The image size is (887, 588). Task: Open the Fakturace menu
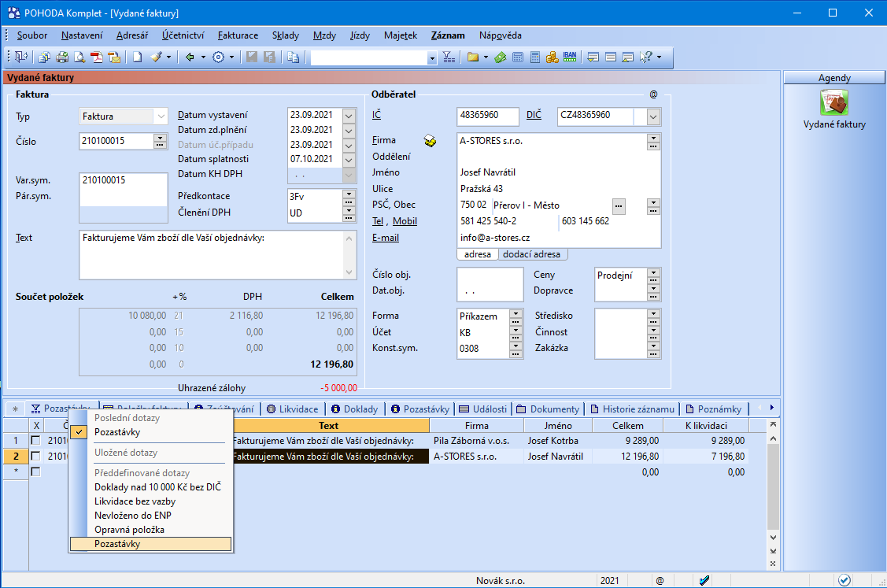point(238,35)
